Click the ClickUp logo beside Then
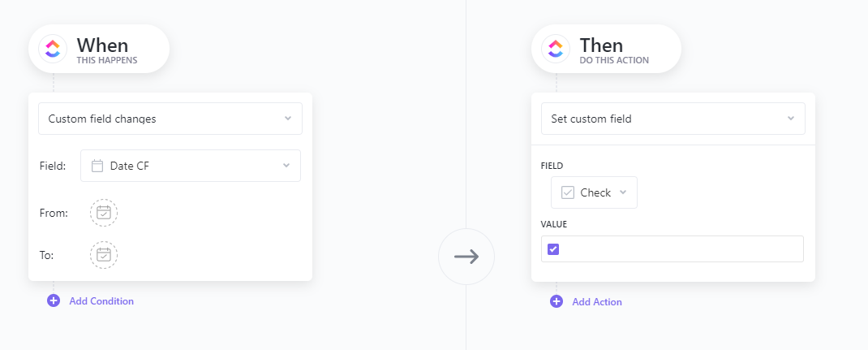Image resolution: width=868 pixels, height=350 pixels. 556,49
